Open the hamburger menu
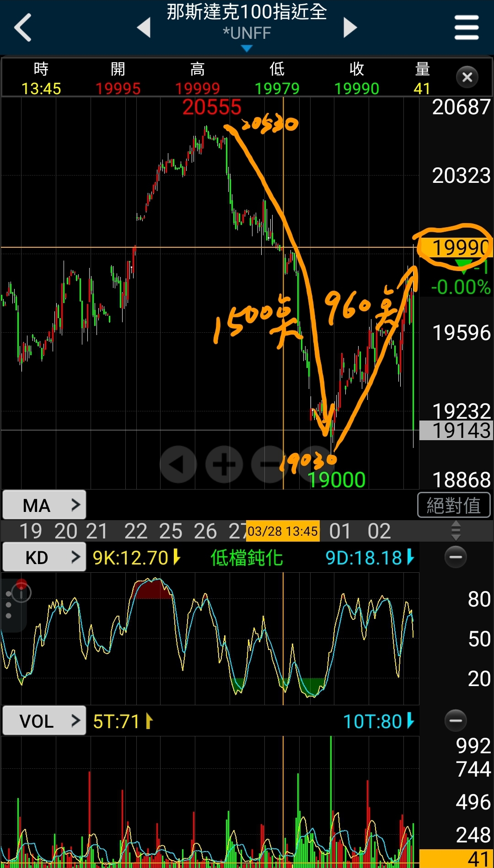494x868 pixels. [x=466, y=27]
